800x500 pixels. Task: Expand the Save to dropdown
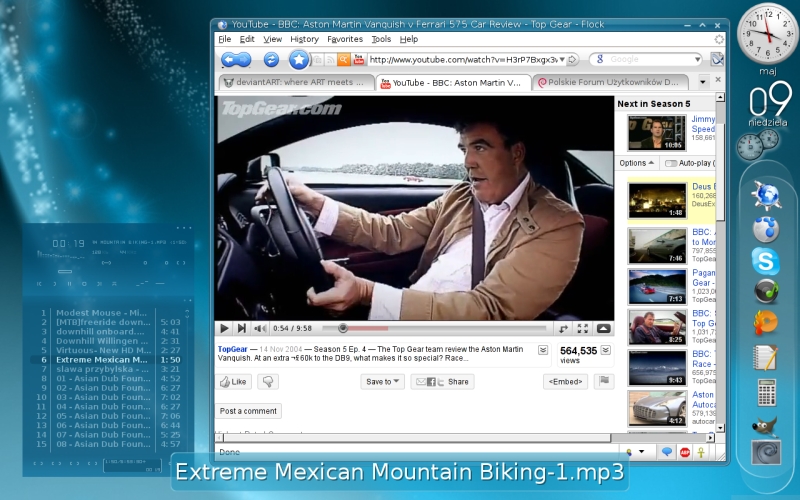pos(382,382)
